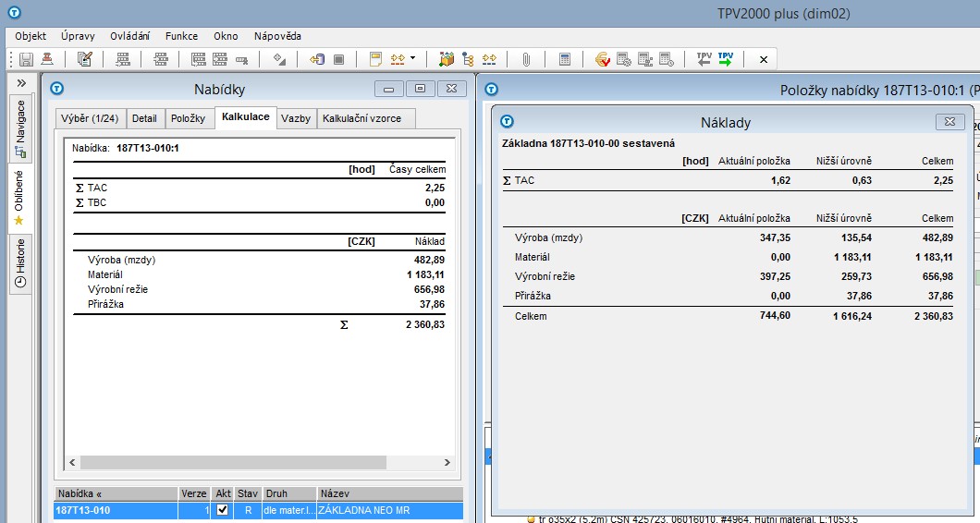Click the paperclip attachments icon

coord(526,59)
